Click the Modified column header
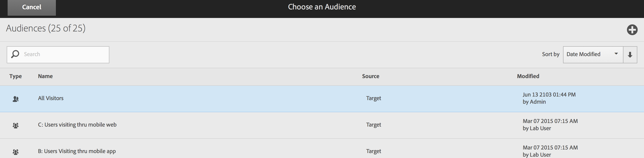Screen dimensions: 644x158 coord(528,76)
